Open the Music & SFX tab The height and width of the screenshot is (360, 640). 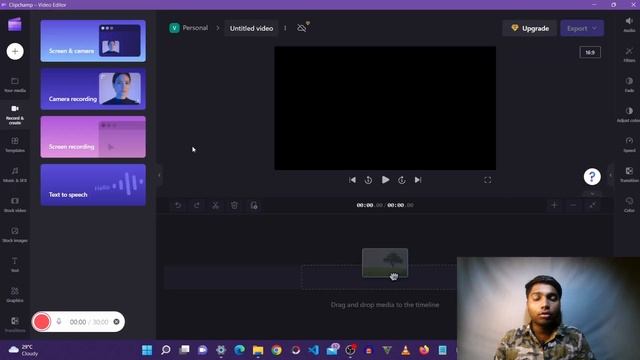[x=15, y=175]
